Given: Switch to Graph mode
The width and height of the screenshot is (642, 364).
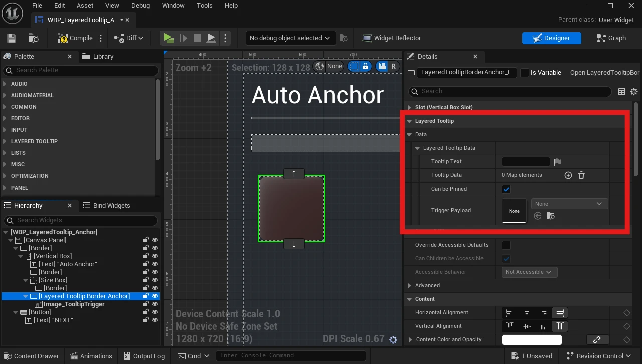Looking at the screenshot, I should click(x=611, y=38).
